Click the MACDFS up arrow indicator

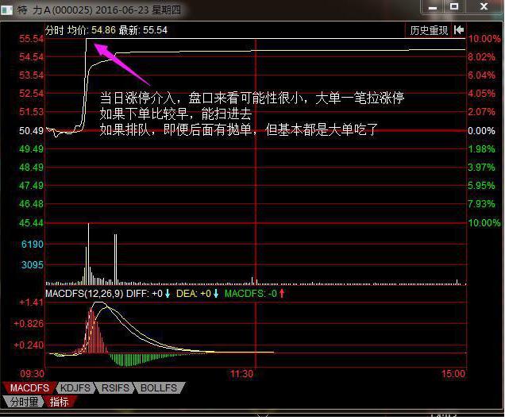click(x=282, y=294)
